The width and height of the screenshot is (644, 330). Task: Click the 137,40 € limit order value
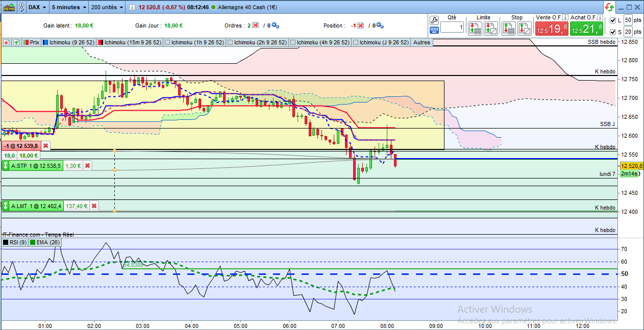tap(77, 206)
